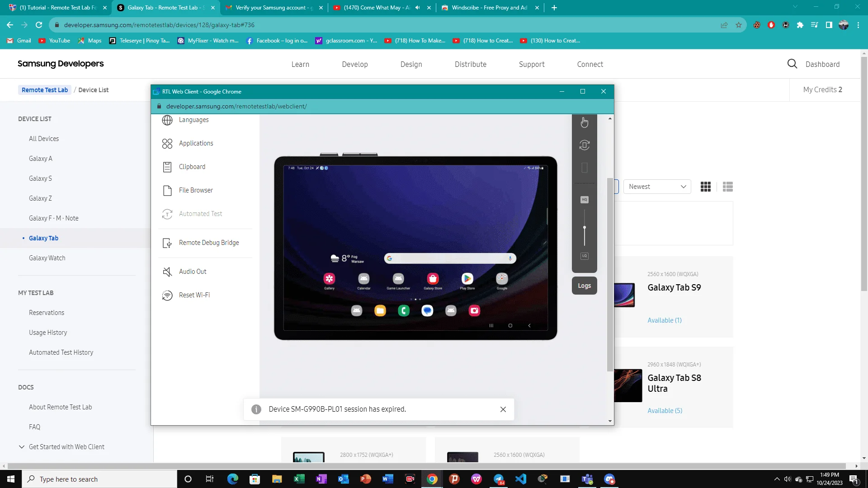Click Available (1) for Galaxy Tab S9
Viewport: 868px width, 488px height.
click(665, 320)
